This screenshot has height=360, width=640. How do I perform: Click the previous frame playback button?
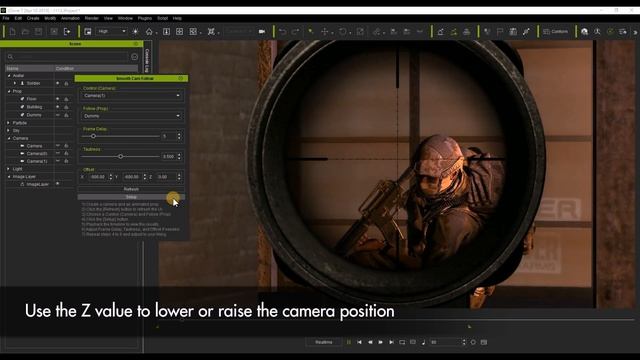370,342
